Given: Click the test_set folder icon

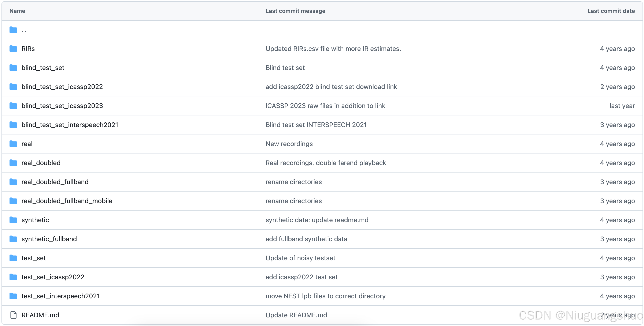Looking at the screenshot, I should pos(13,258).
